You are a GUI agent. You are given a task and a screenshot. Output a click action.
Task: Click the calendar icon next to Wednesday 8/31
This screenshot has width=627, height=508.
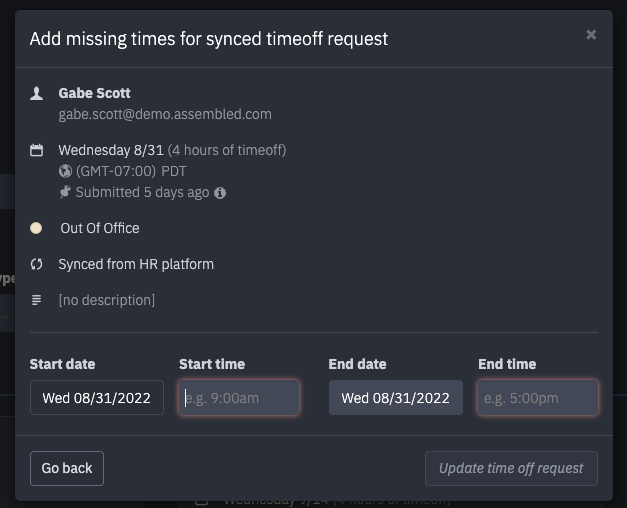[x=36, y=150]
